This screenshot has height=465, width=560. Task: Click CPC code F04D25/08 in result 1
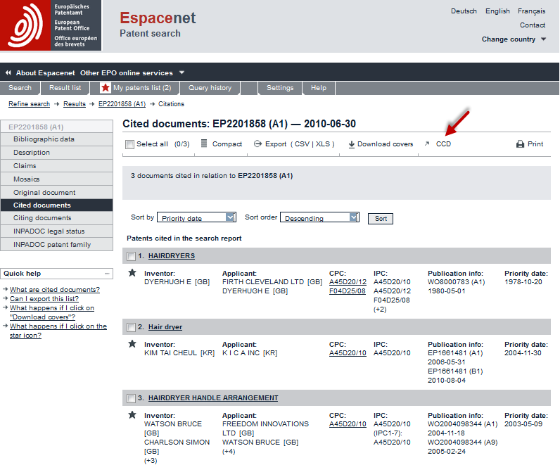point(347,291)
